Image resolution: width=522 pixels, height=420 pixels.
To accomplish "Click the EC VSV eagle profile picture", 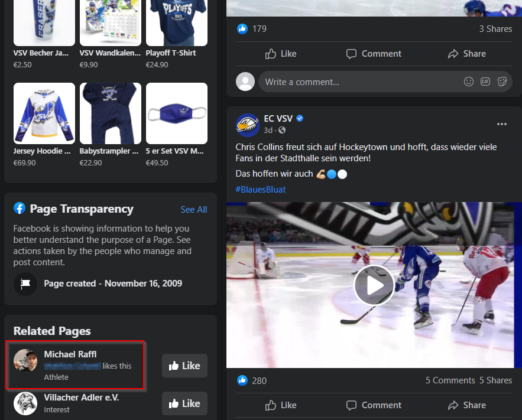I will pyautogui.click(x=248, y=125).
